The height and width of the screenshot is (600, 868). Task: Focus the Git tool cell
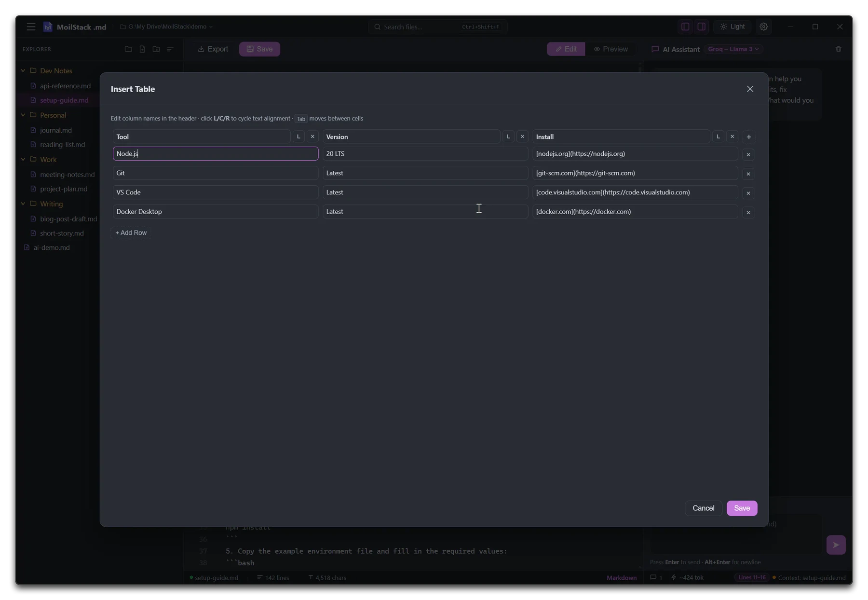216,173
